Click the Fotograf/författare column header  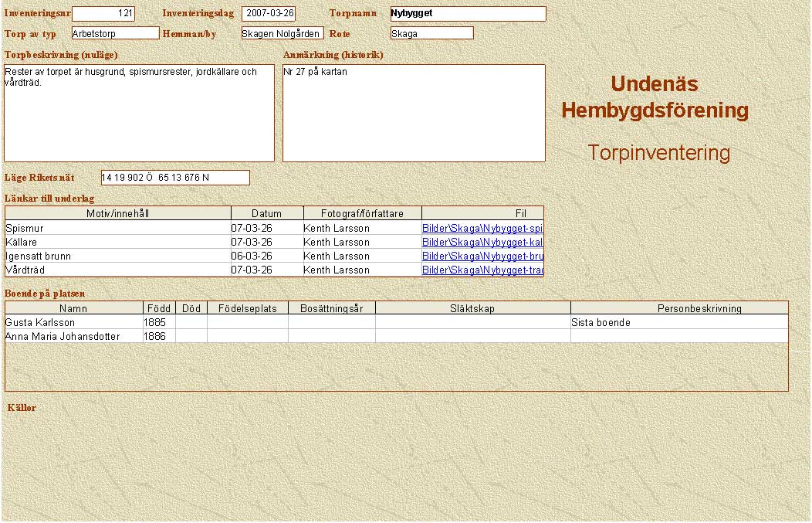pos(362,213)
